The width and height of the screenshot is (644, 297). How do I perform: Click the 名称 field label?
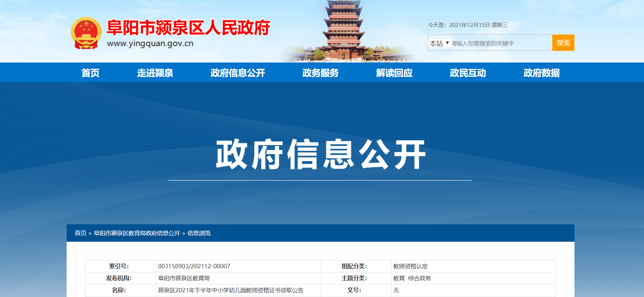119,290
